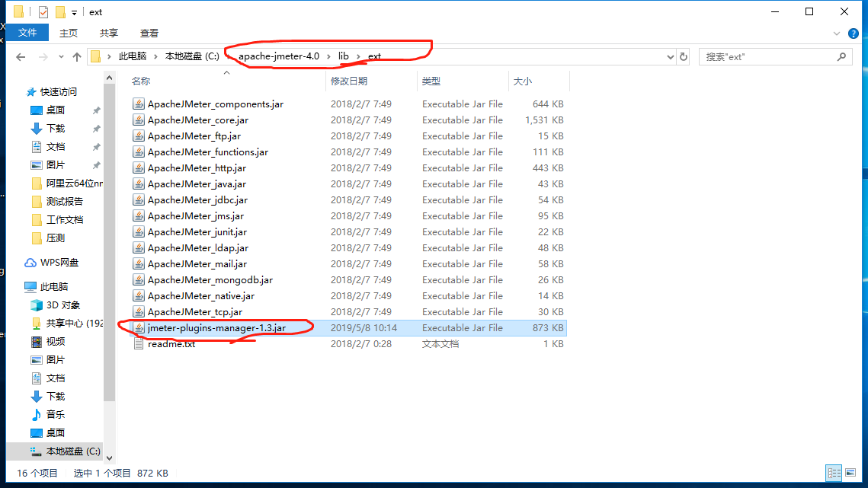Click the Back navigation arrow

coord(21,56)
